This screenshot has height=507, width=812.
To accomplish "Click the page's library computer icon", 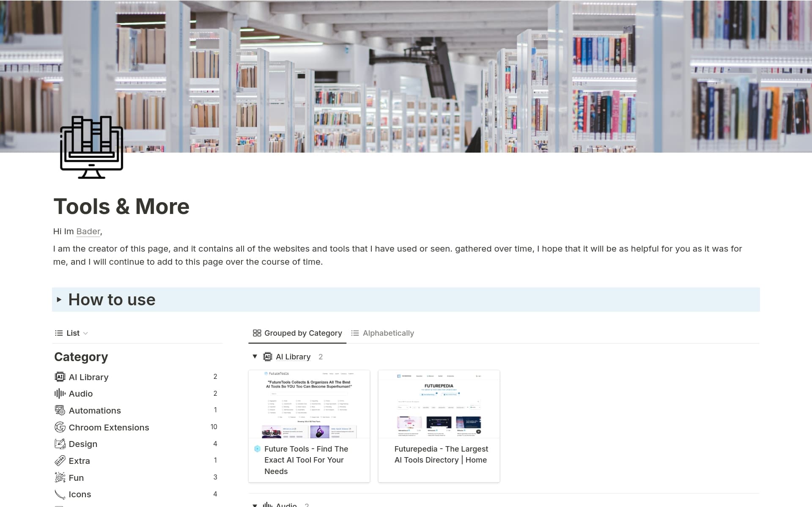I will tap(91, 147).
